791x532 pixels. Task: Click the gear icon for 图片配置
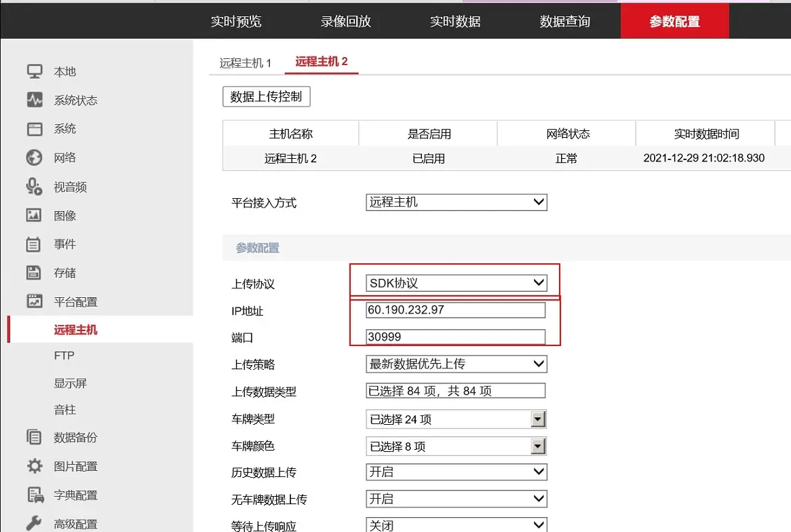pyautogui.click(x=34, y=466)
